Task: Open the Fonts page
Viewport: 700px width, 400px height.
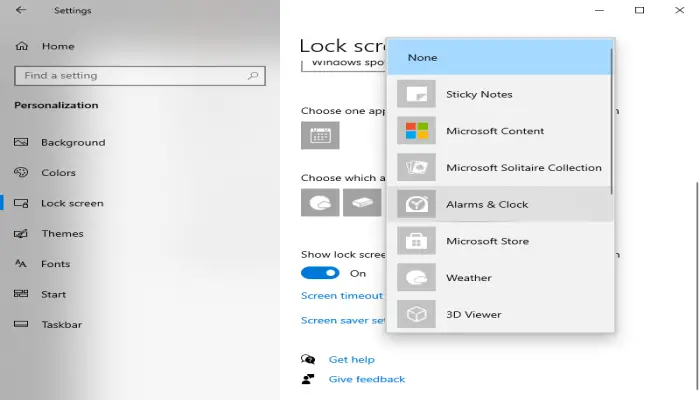Action: tap(55, 264)
